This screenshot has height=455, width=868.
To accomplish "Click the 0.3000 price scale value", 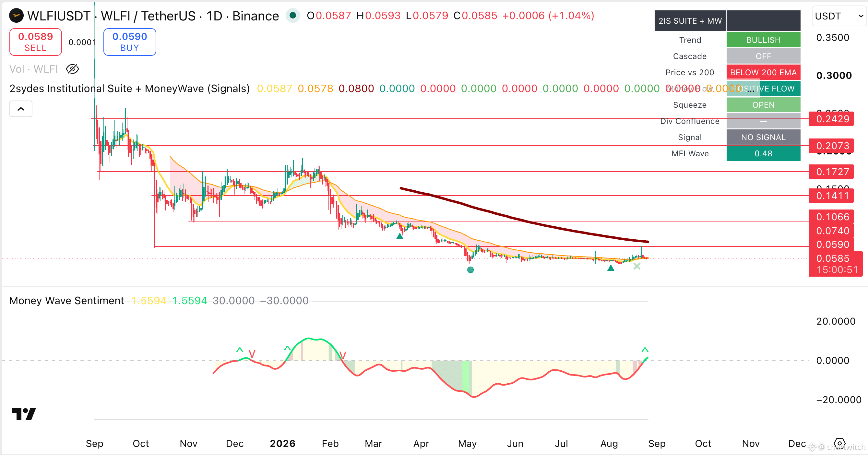I will pyautogui.click(x=834, y=75).
